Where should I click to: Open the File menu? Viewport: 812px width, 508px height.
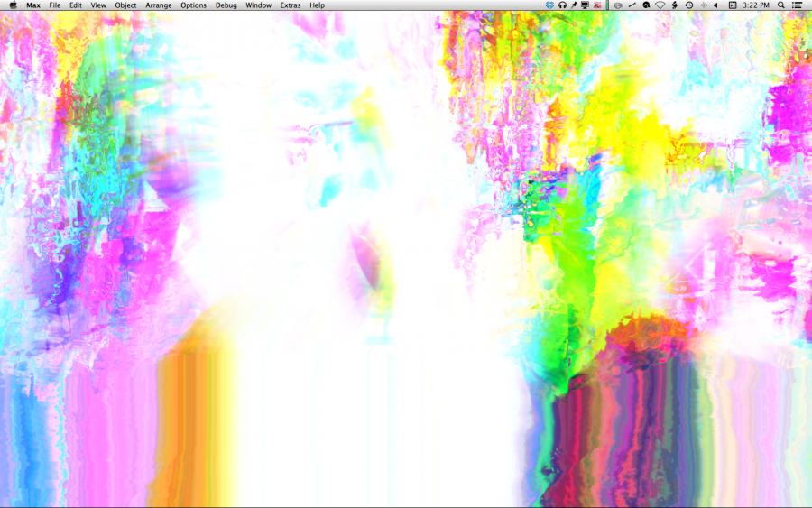[55, 5]
